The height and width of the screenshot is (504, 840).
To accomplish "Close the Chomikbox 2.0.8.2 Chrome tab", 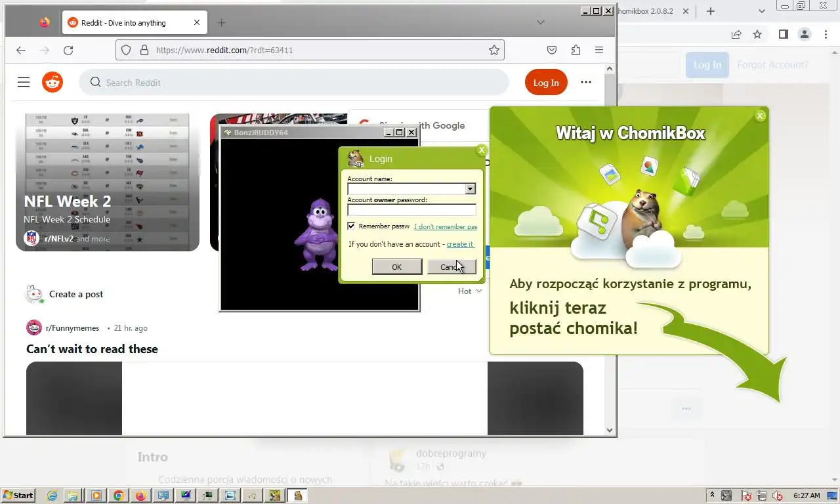I will (686, 11).
